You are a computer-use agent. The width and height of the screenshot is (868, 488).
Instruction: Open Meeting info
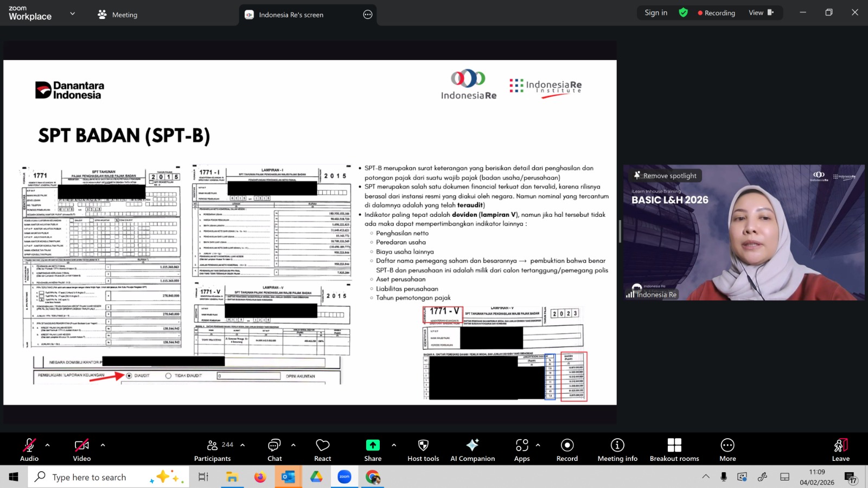(617, 450)
